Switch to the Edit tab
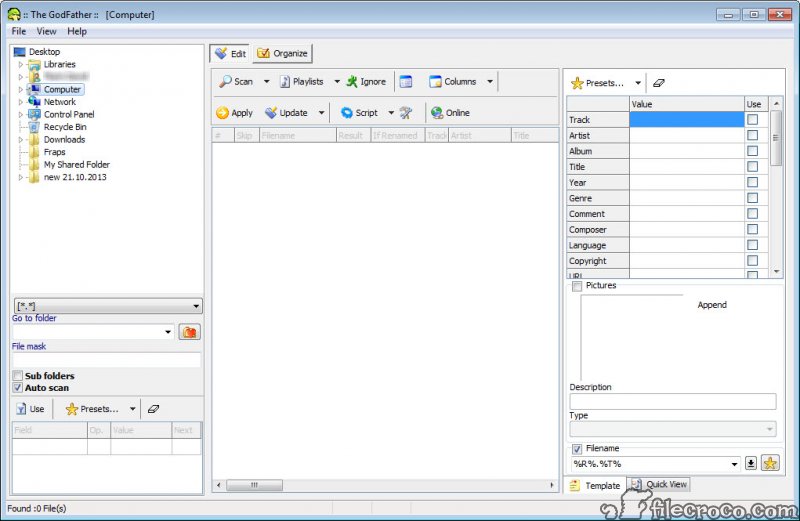Screen dimensions: 800x521 (x=230, y=54)
